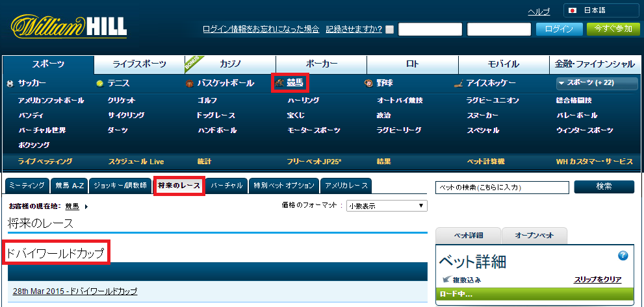The image size is (644, 307).
Task: Switch to the ジョッキー/調教師 tab
Action: (x=120, y=186)
